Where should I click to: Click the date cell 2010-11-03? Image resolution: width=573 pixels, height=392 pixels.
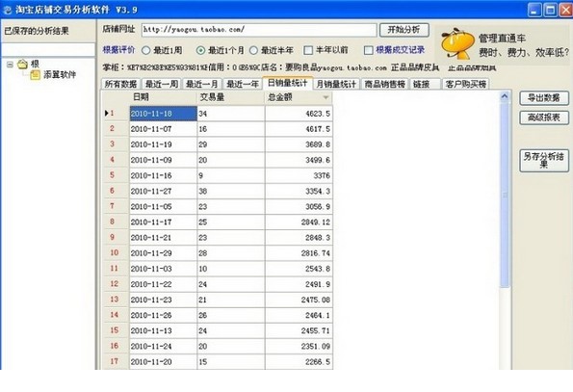(164, 269)
